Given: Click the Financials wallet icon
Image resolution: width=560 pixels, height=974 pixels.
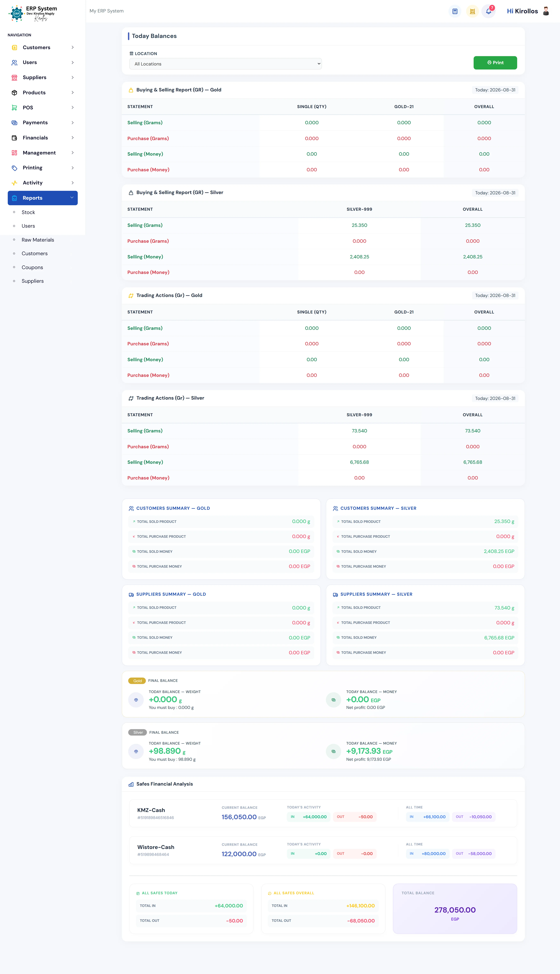Looking at the screenshot, I should tap(14, 138).
